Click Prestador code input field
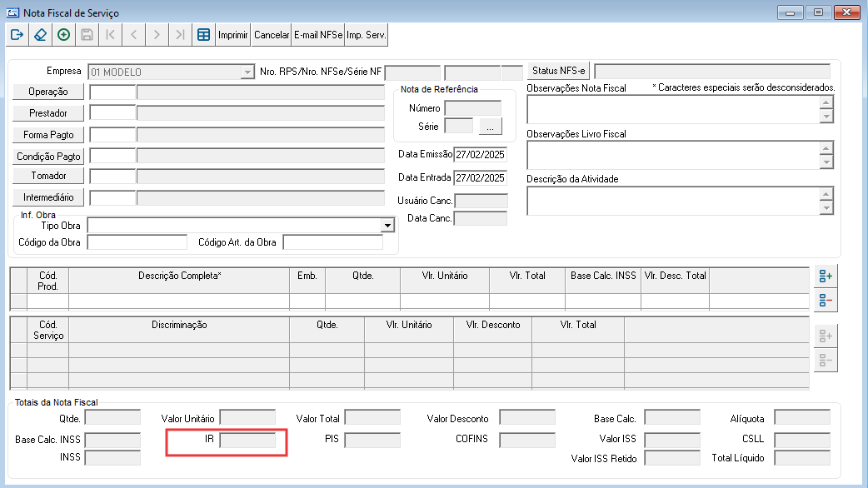Screen dimensions: 868x488 pyautogui.click(x=112, y=113)
